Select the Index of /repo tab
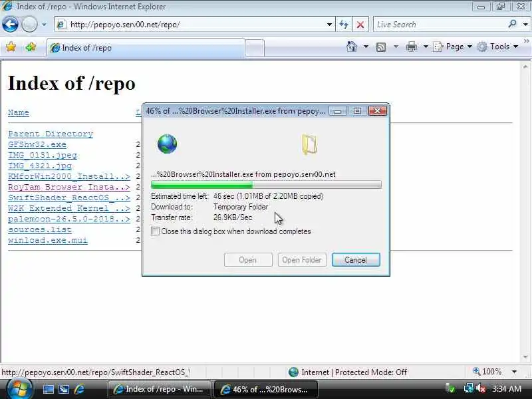 tap(146, 48)
